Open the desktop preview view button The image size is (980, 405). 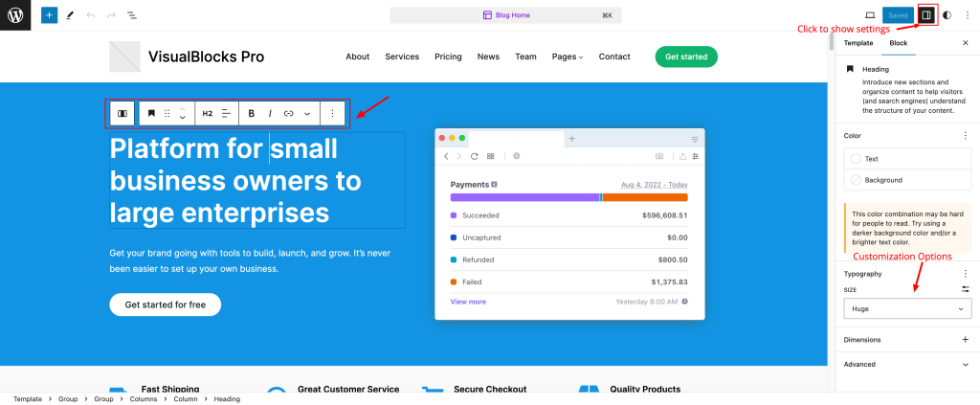coord(870,15)
